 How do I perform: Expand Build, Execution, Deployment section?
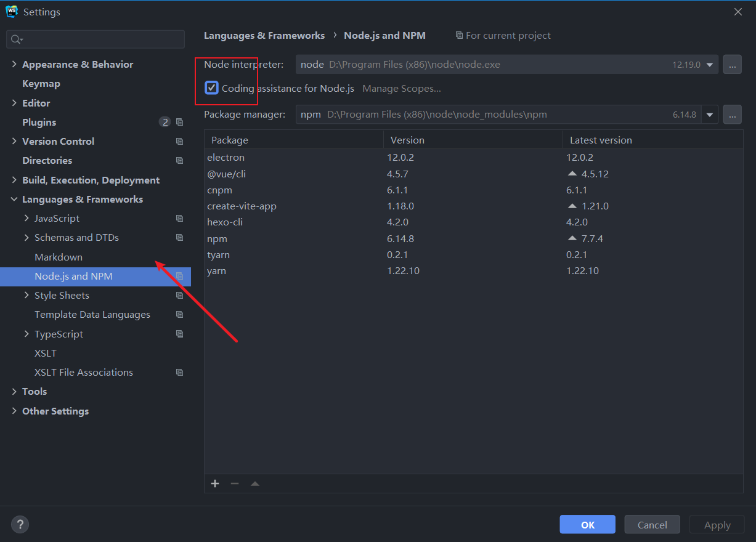[x=14, y=180]
